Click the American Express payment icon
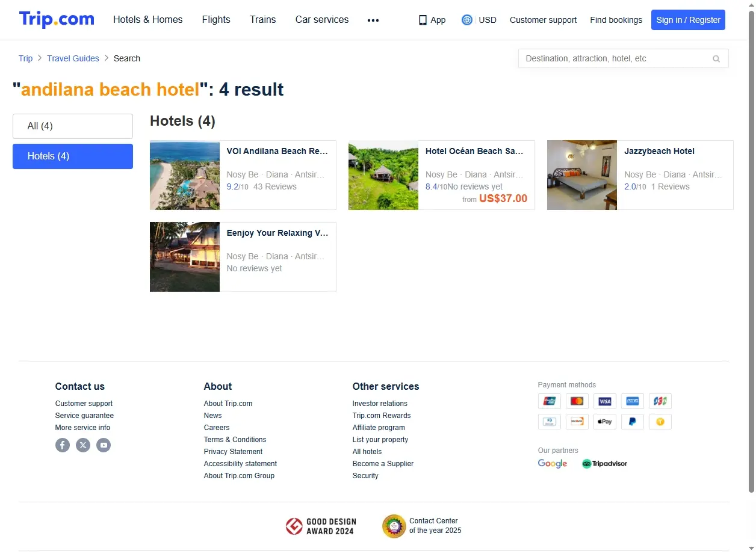 (633, 401)
